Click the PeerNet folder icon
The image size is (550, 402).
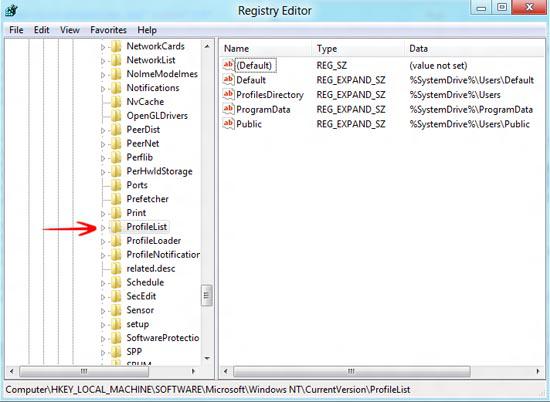click(116, 144)
